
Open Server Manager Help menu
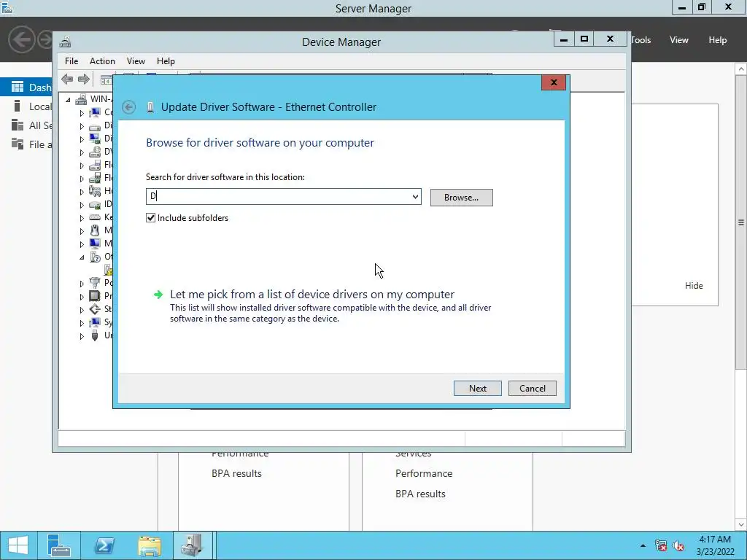[x=718, y=40]
